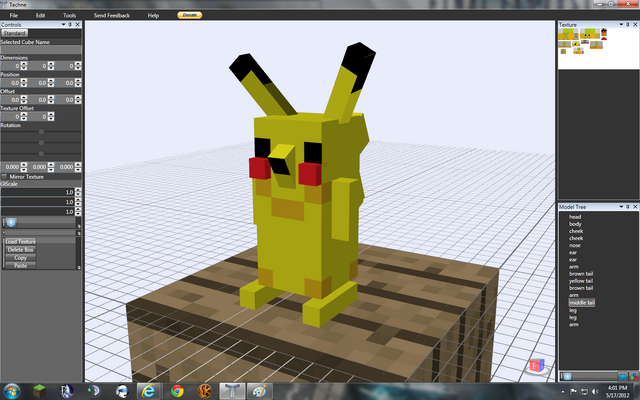Increase the first Texture Offset value

(x=24, y=114)
